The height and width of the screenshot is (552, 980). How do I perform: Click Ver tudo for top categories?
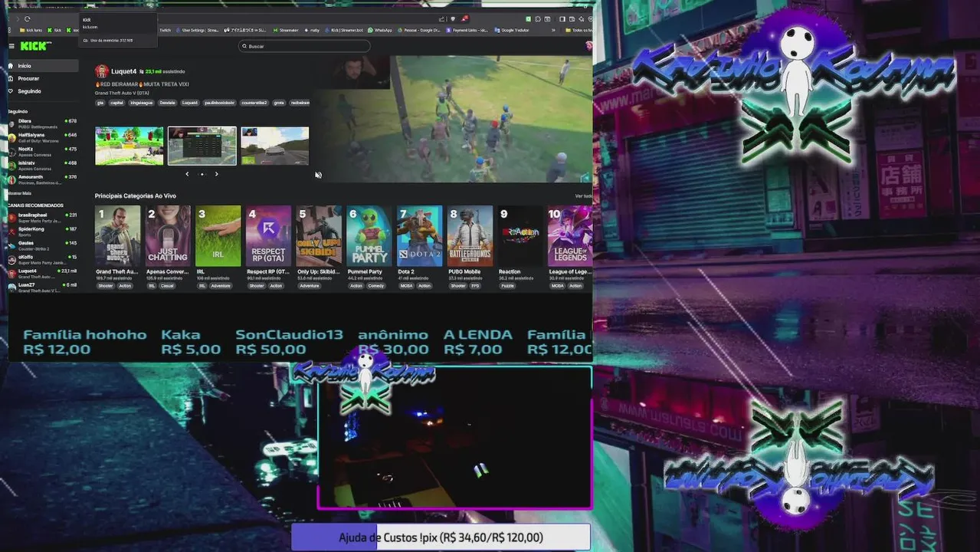point(583,196)
